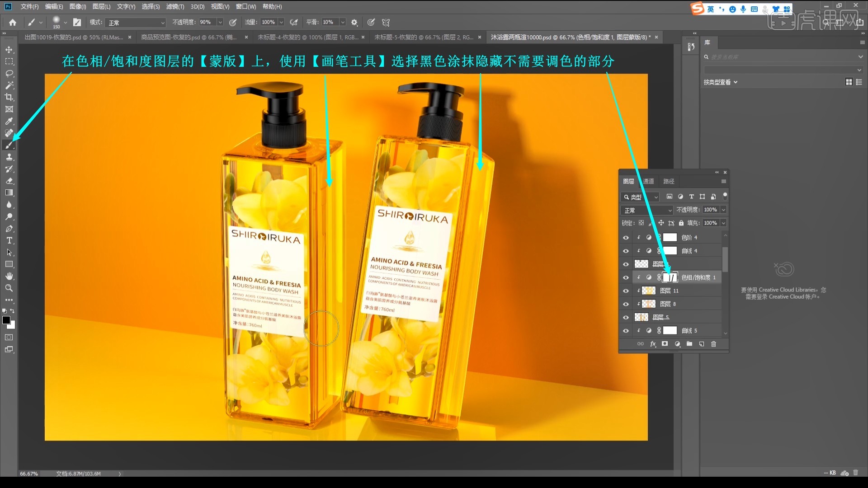Select the Eyedropper tool
The image size is (868, 488).
click(x=8, y=122)
